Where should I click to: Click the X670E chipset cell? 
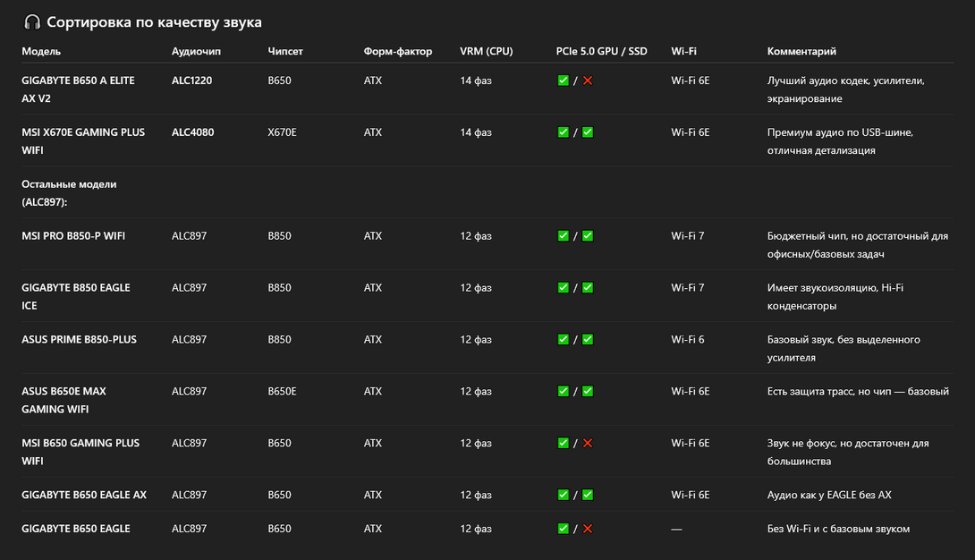[x=282, y=132]
